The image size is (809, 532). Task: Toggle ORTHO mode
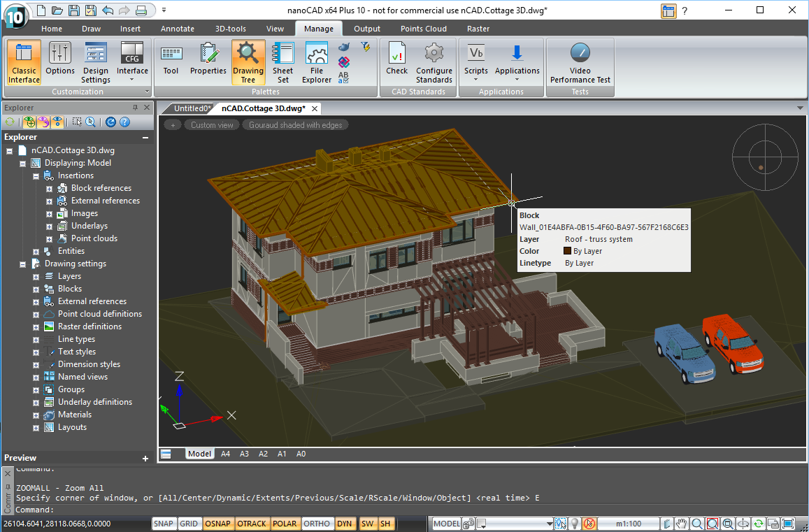pos(317,524)
